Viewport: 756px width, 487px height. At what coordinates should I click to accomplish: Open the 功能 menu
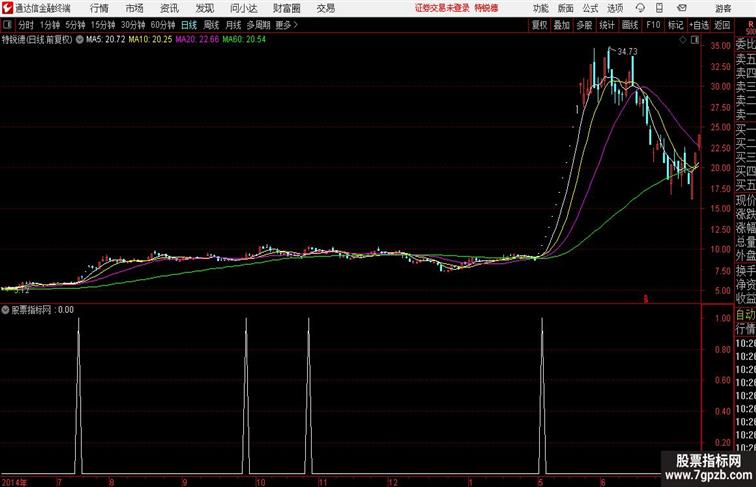540,8
